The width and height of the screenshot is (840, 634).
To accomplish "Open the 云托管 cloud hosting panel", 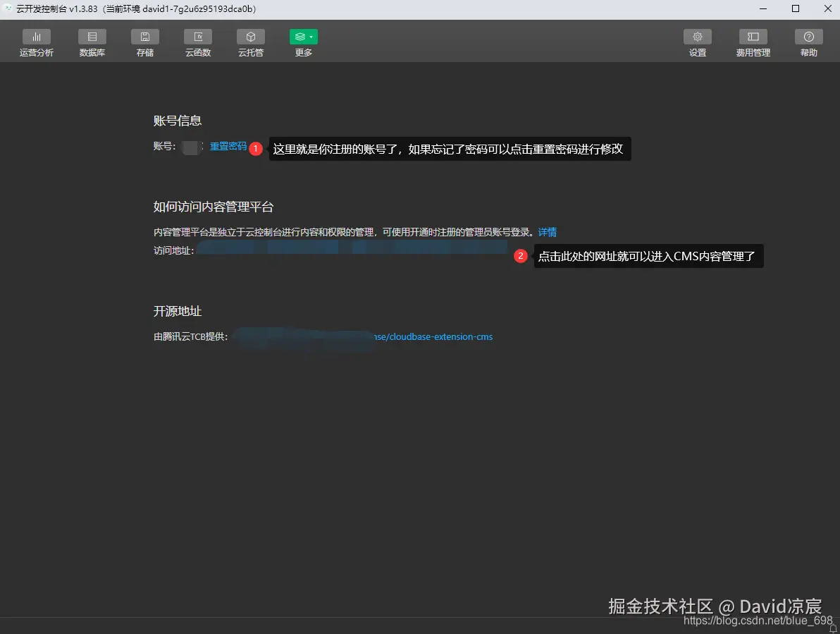I will 250,42.
